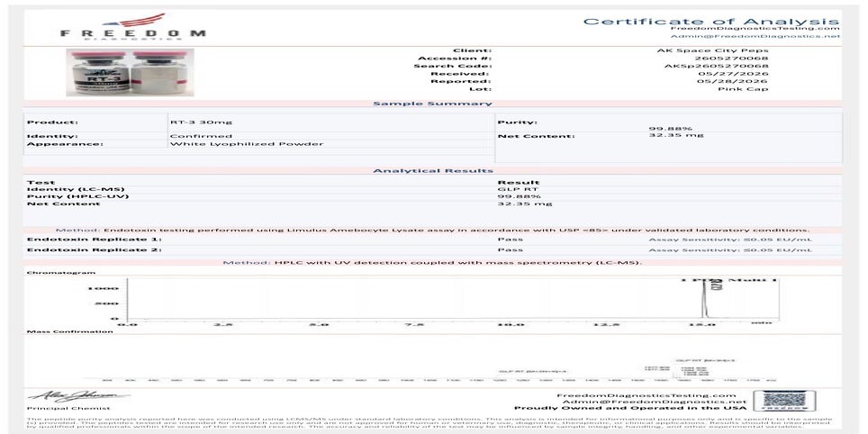Select the Client: label

click(472, 50)
